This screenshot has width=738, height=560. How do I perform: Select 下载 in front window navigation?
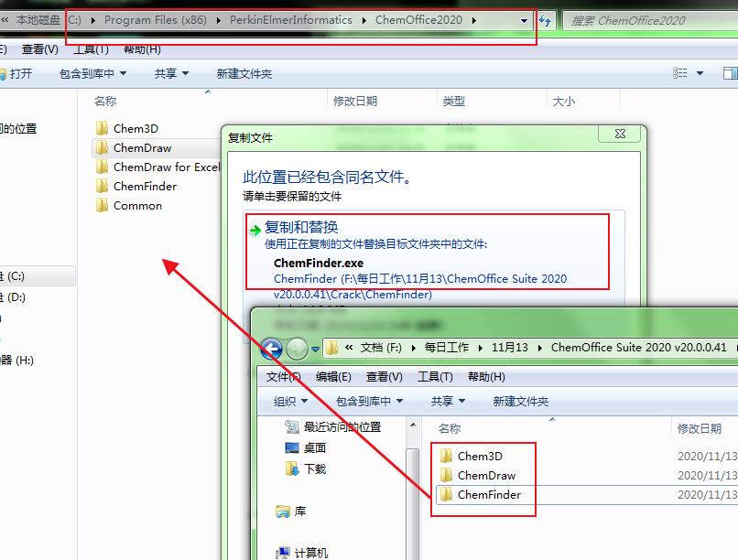pos(306,468)
